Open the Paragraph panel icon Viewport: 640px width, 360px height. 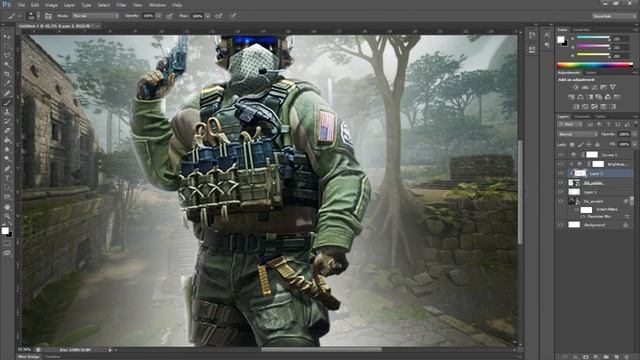tap(547, 45)
